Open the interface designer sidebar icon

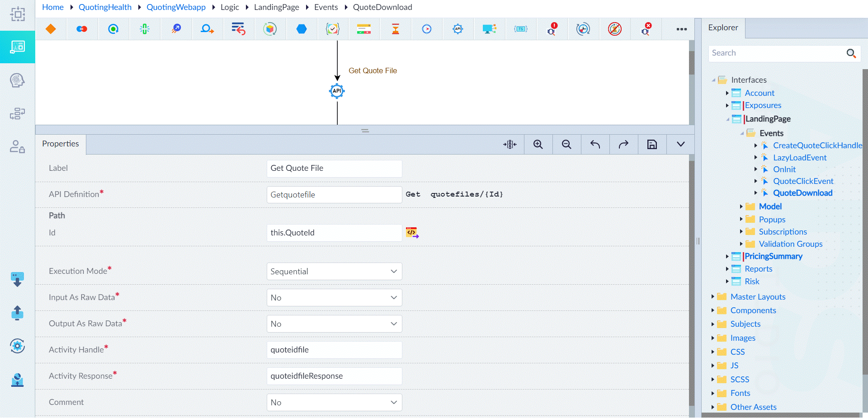(x=17, y=47)
